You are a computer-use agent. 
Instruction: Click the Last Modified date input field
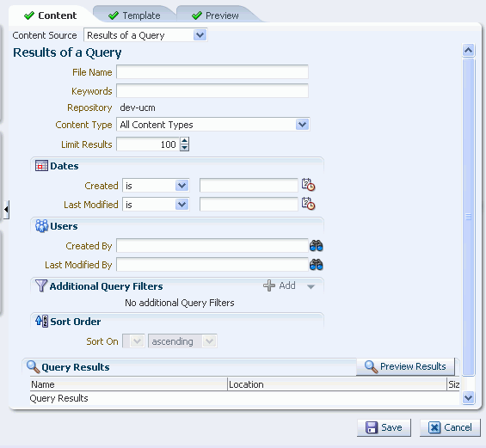coord(249,204)
